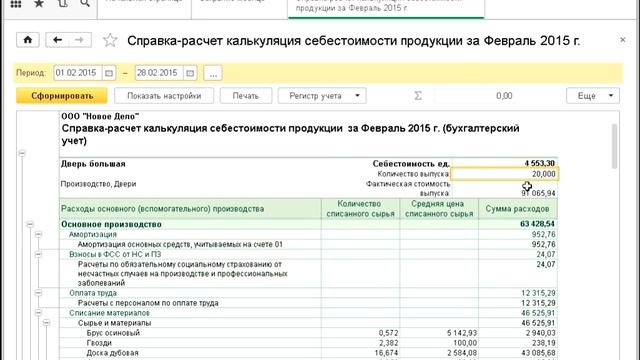Collapse Списание материалов group

click(38, 313)
